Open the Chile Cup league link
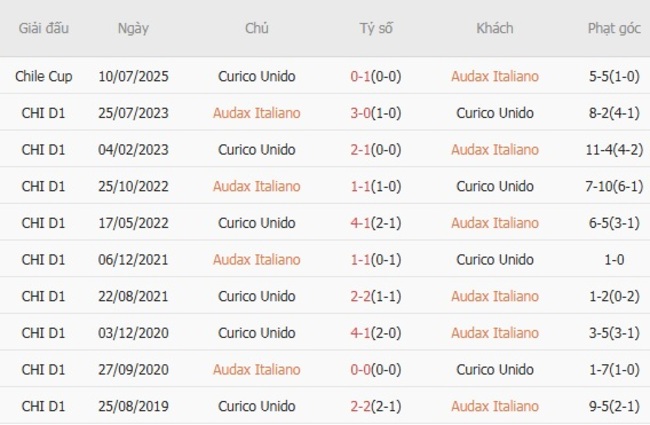This screenshot has height=425, width=650. 43,76
